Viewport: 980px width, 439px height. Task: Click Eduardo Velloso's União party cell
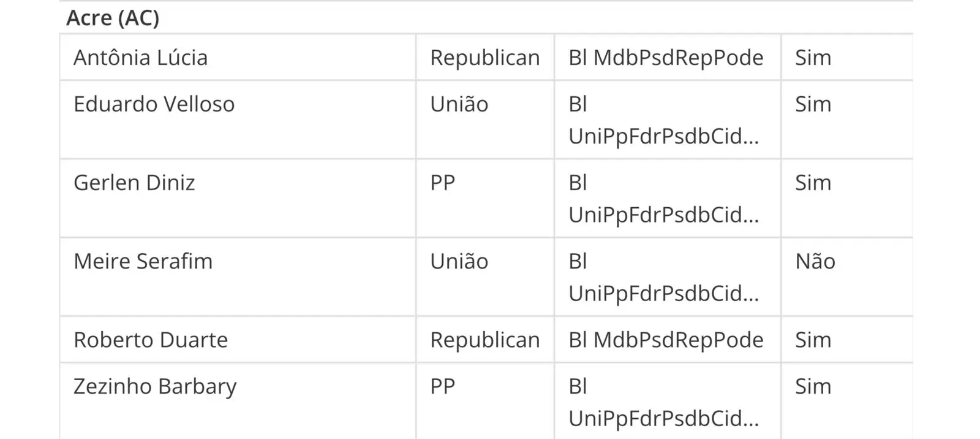click(459, 104)
